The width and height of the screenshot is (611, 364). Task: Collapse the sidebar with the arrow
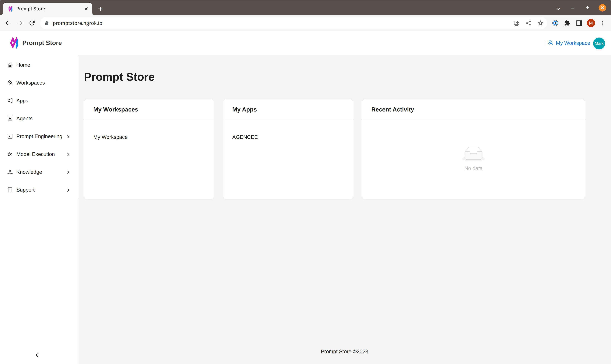37,355
